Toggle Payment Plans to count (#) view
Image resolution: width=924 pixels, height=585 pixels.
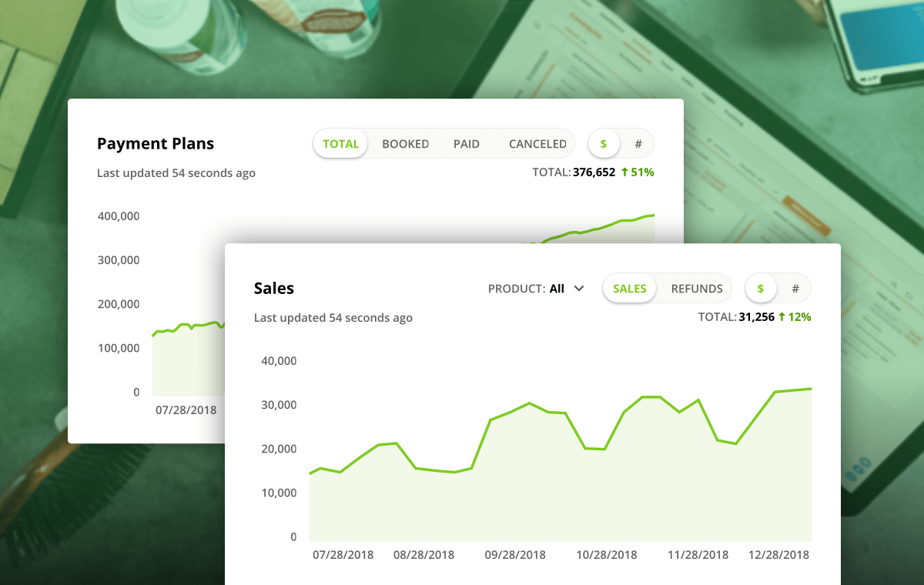638,144
